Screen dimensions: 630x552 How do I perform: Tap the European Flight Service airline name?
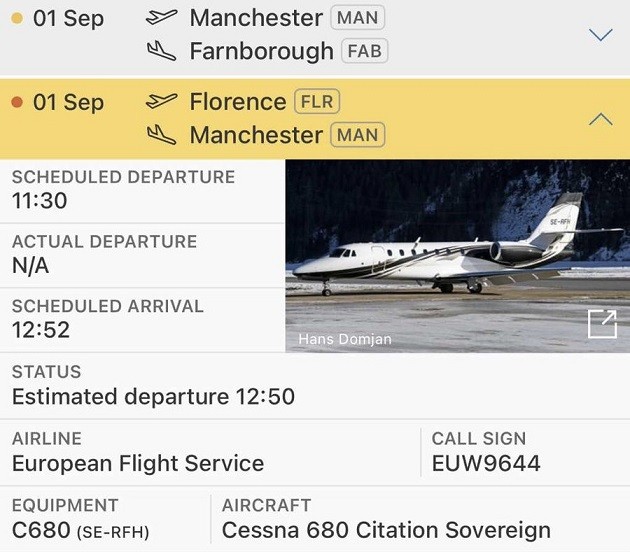tap(138, 463)
